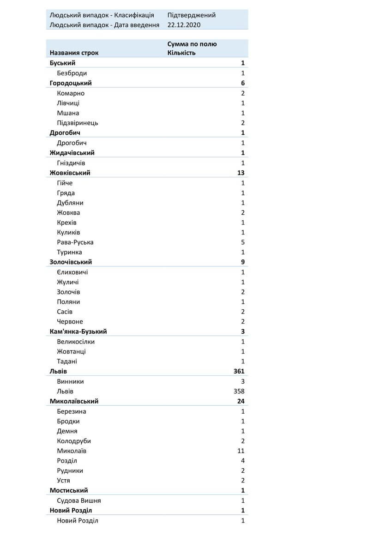
Task: Click the Буський district group row
Action: click(62, 63)
